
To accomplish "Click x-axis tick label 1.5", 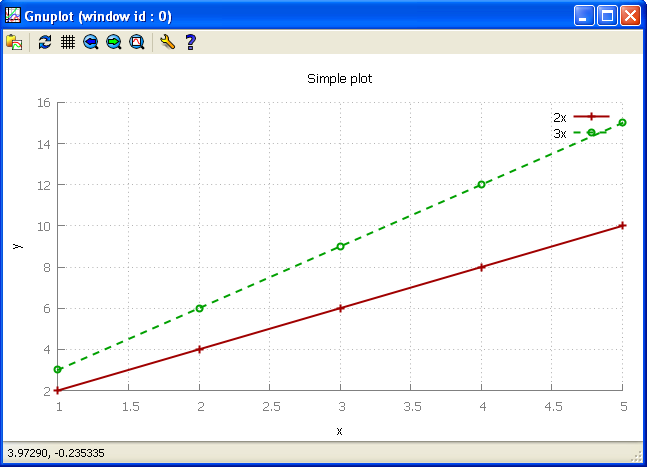I will 130,407.
